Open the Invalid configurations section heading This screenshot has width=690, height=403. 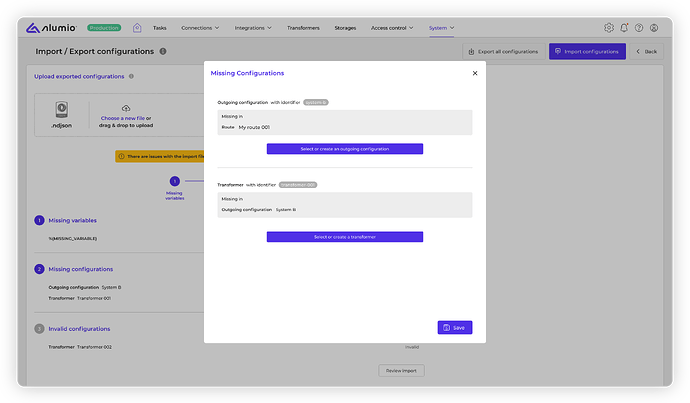tap(79, 329)
